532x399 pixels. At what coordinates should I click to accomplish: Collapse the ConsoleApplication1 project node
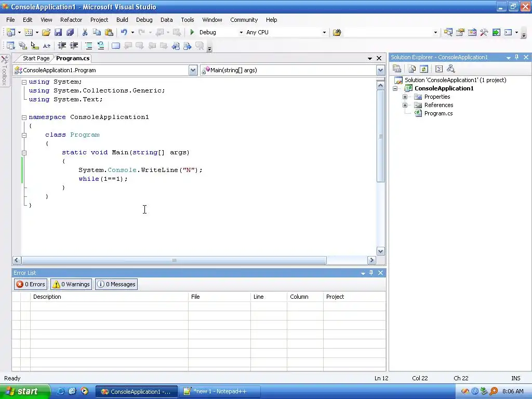click(x=395, y=88)
